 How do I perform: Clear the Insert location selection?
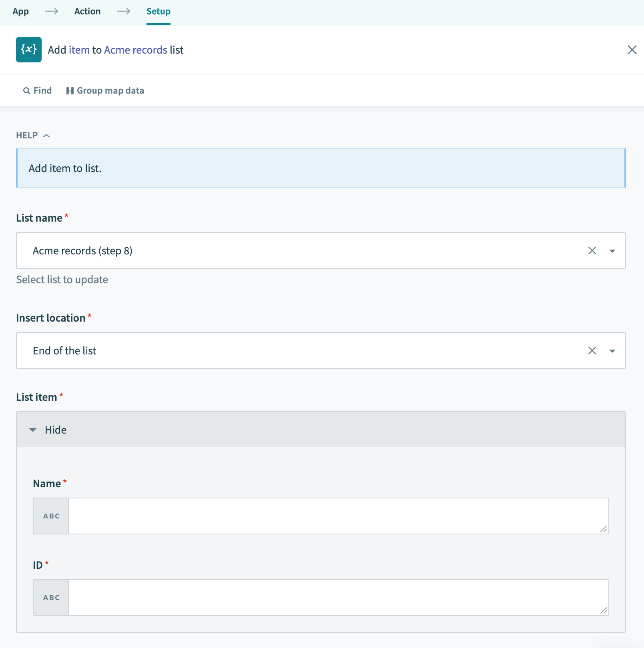click(592, 351)
